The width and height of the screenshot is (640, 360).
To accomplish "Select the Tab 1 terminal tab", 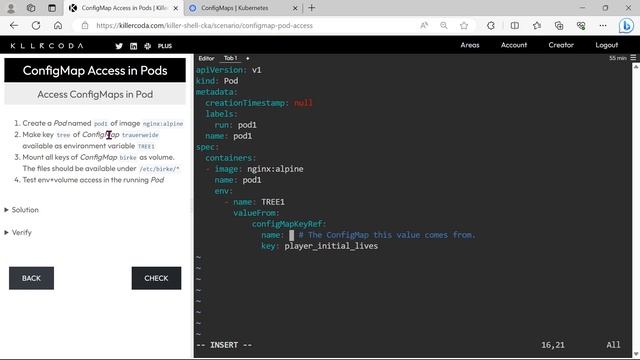I will click(x=231, y=58).
